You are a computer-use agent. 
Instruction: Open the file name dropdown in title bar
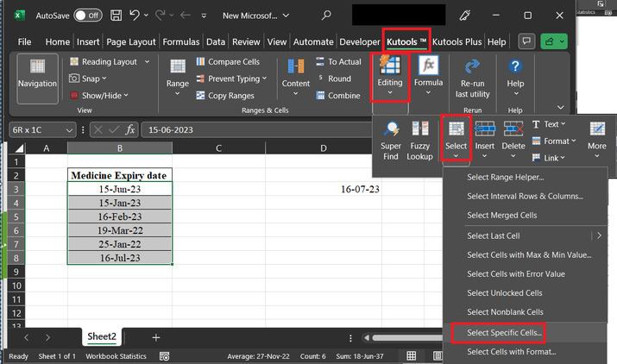(x=286, y=16)
